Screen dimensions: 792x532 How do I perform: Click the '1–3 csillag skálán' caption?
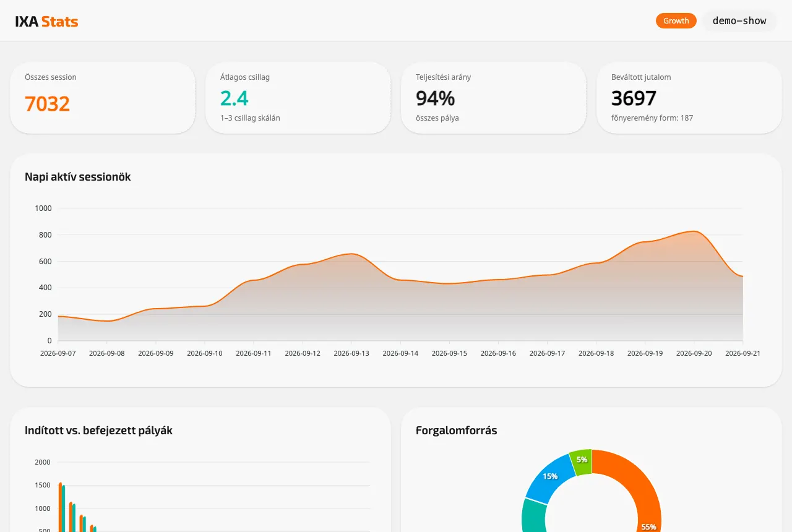pos(250,118)
